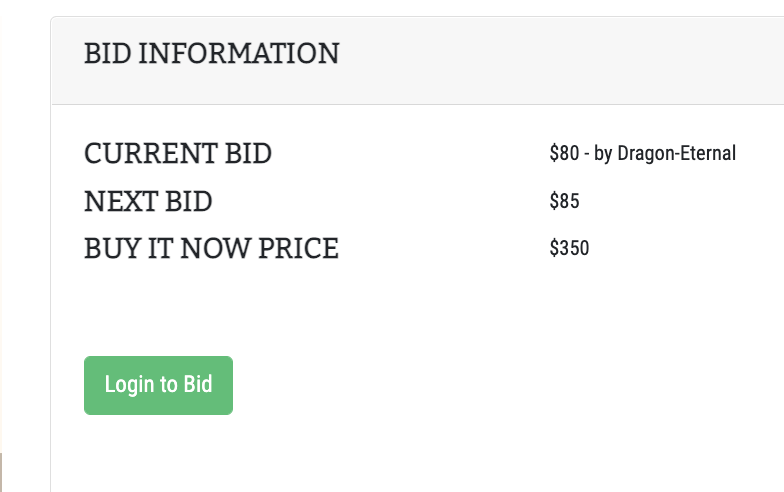
Task: Click the word BID after NEXT
Action: point(188,201)
